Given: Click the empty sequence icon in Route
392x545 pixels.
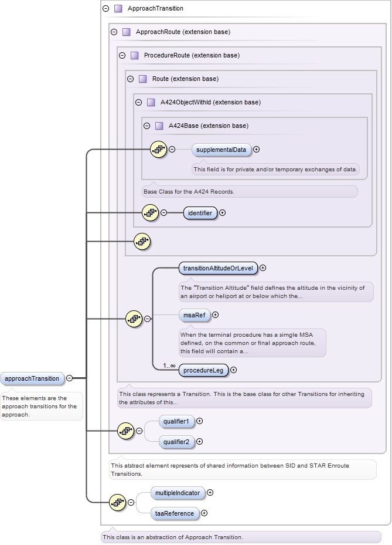Looking at the screenshot, I should [x=142, y=241].
